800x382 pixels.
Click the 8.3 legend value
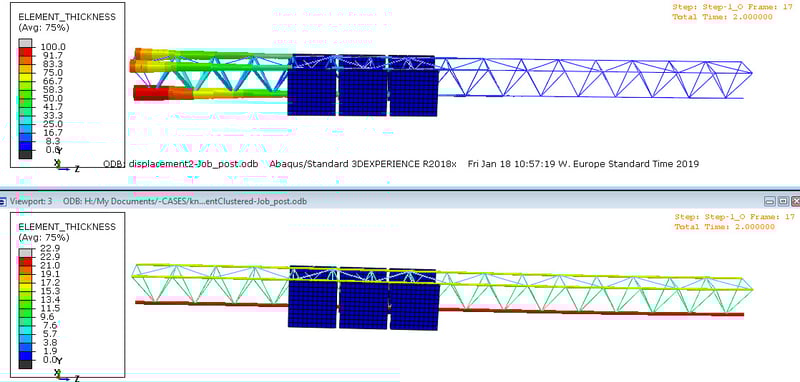53,141
